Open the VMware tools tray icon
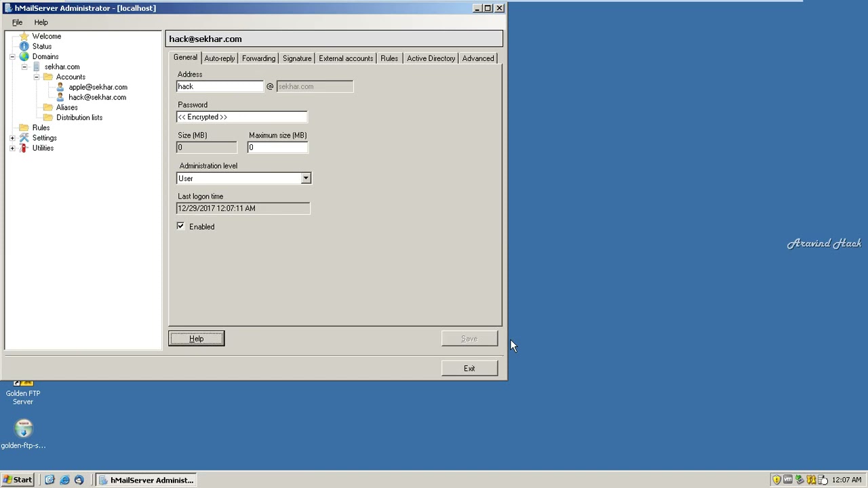 click(x=788, y=480)
